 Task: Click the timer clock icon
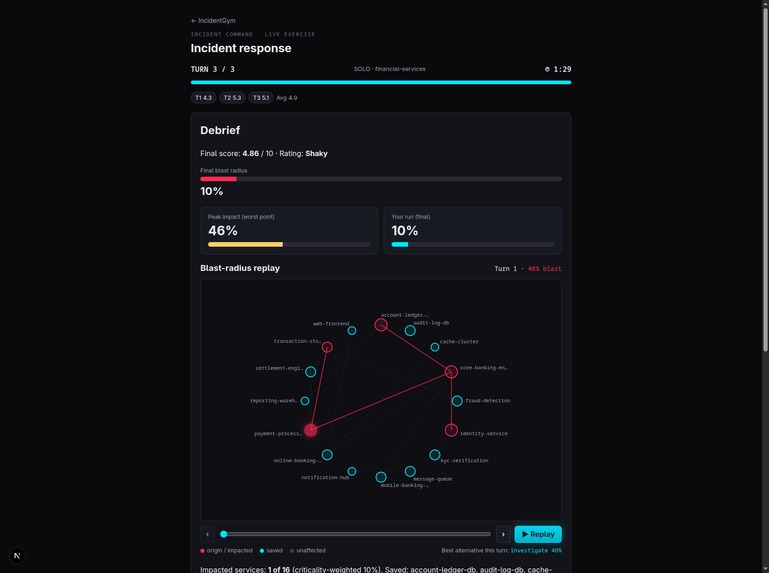pos(547,69)
